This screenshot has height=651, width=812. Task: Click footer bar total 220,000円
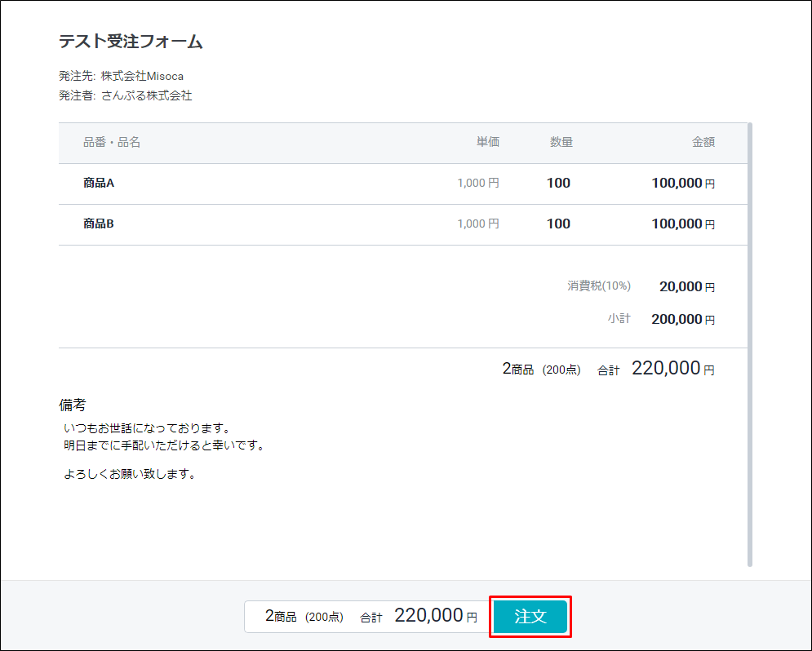tap(436, 616)
